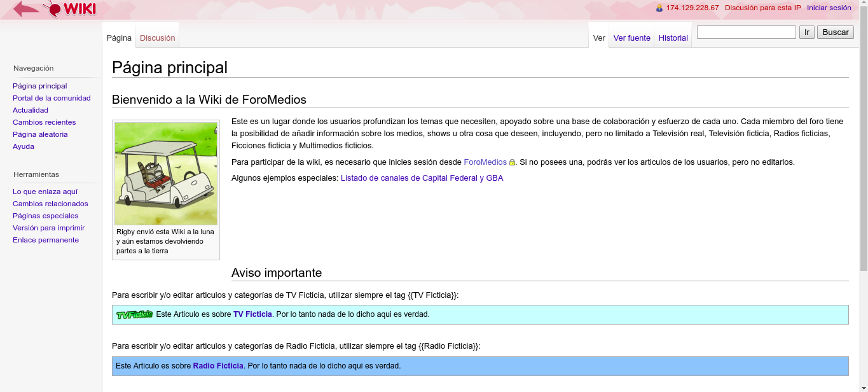This screenshot has width=868, height=392.
Task: Switch to the Discusión tab
Action: pos(158,38)
